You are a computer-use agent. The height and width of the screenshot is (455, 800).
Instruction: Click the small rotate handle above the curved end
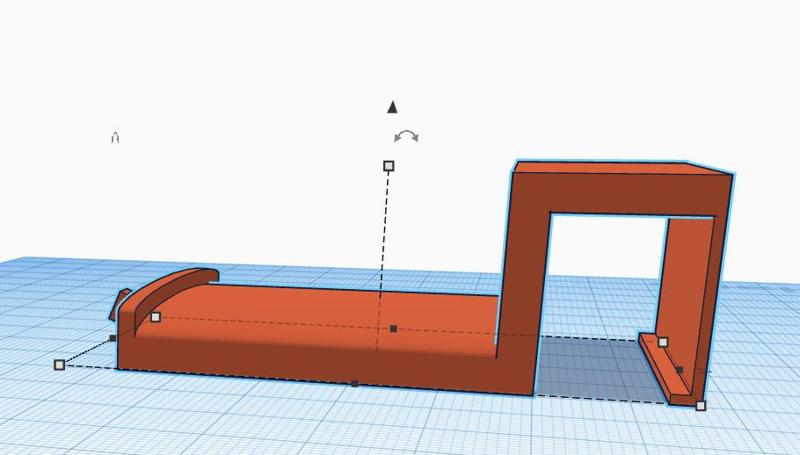(115, 138)
